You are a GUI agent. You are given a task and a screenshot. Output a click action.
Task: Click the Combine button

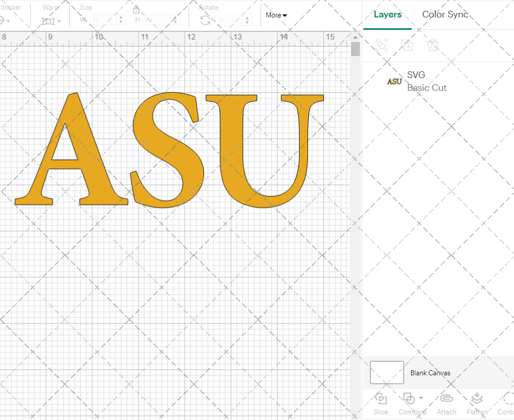(412, 404)
